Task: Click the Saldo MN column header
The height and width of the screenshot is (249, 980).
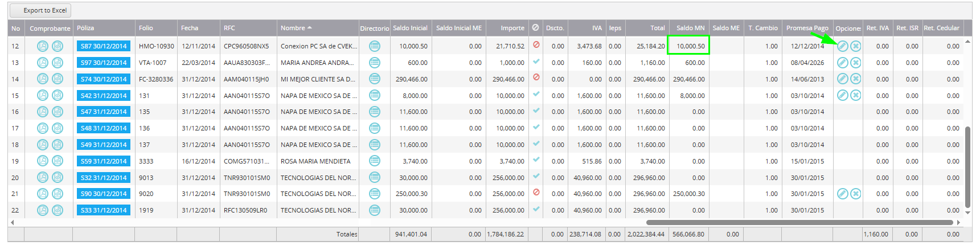Action: tap(690, 28)
